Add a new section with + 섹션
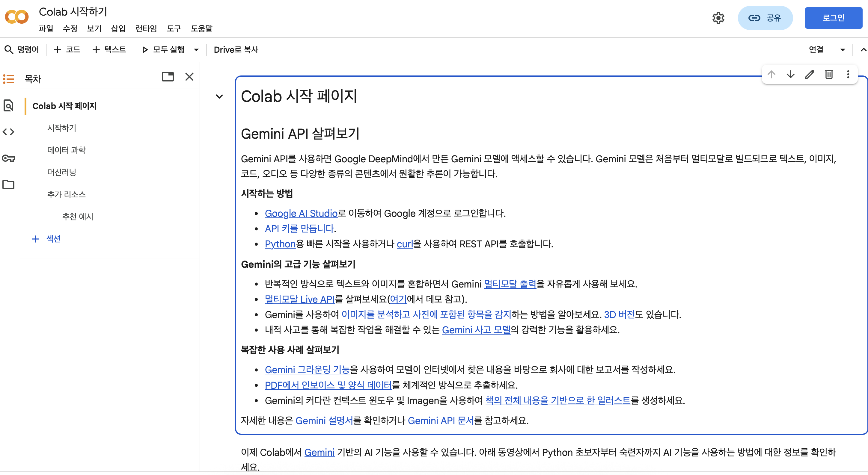868x475 pixels. point(46,239)
